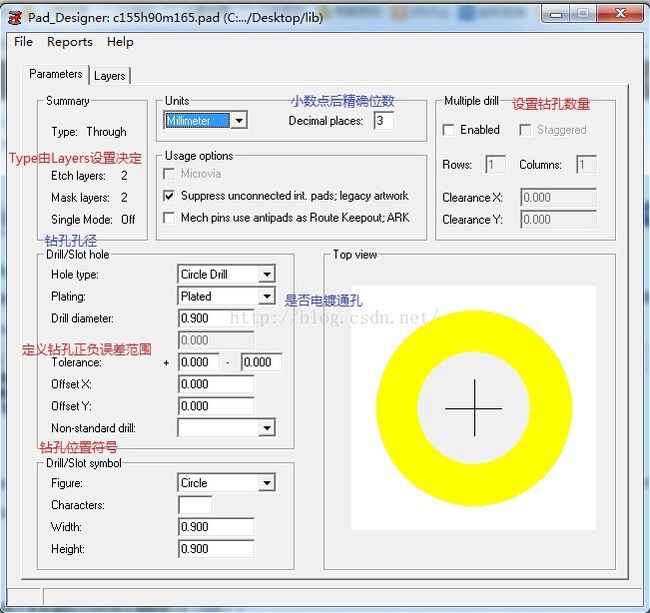Click the Offset Y input field
650x613 pixels.
(x=216, y=406)
